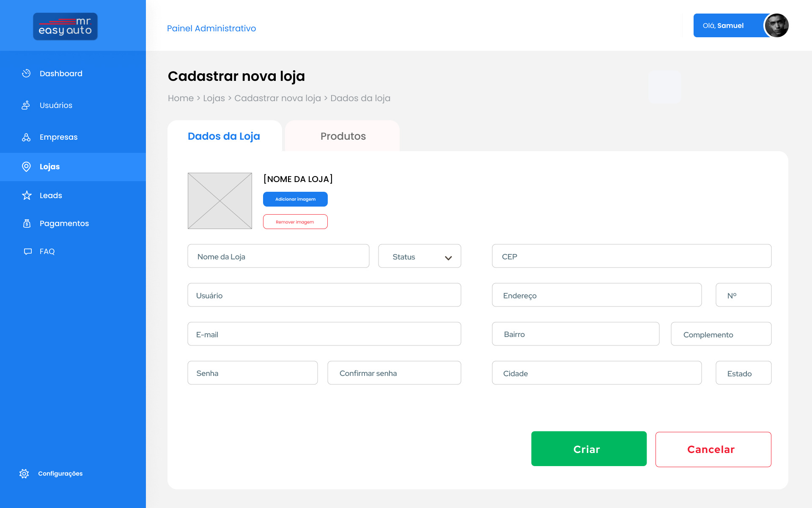Click the Status dropdown chevron arrow
Screen dimensions: 812x508
[448, 258]
